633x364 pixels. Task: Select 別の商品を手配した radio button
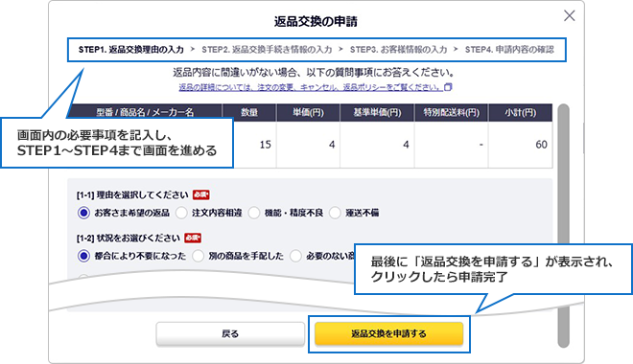[198, 256]
